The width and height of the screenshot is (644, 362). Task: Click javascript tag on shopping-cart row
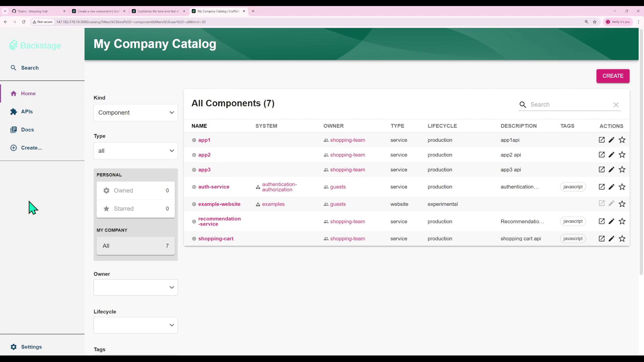click(x=573, y=238)
